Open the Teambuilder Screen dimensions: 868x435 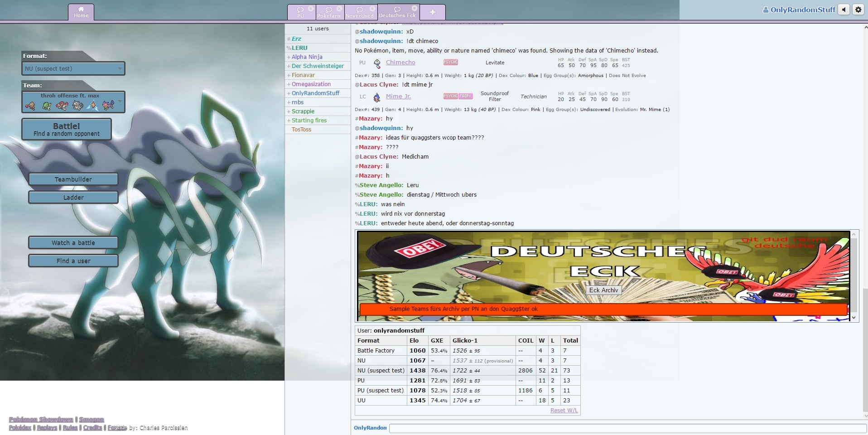point(73,179)
